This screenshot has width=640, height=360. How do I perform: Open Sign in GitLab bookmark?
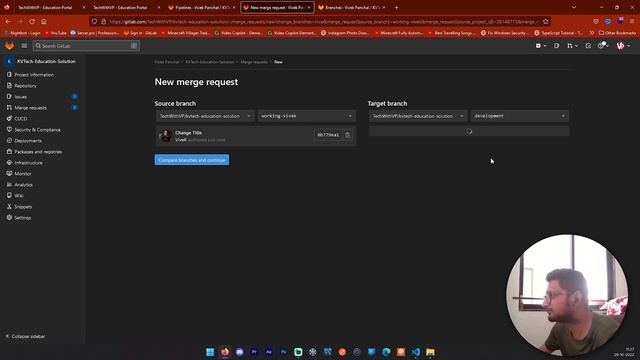click(x=140, y=33)
